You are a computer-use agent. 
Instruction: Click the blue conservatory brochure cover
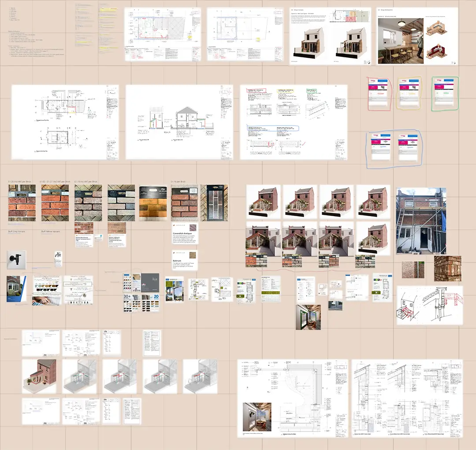(x=16, y=289)
